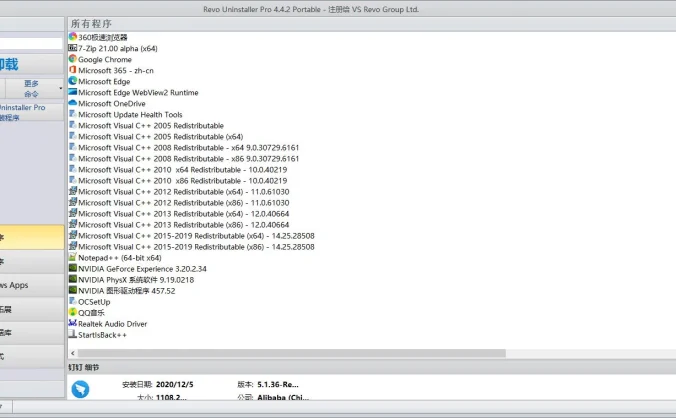Click the 卸载 uninstall button
Image resolution: width=676 pixels, height=418 pixels.
pos(31,64)
